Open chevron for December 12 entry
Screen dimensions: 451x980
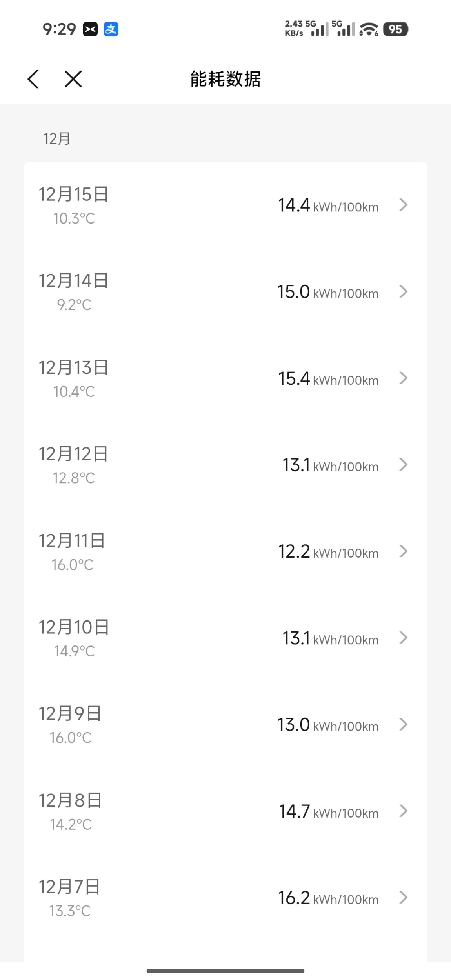tap(403, 465)
